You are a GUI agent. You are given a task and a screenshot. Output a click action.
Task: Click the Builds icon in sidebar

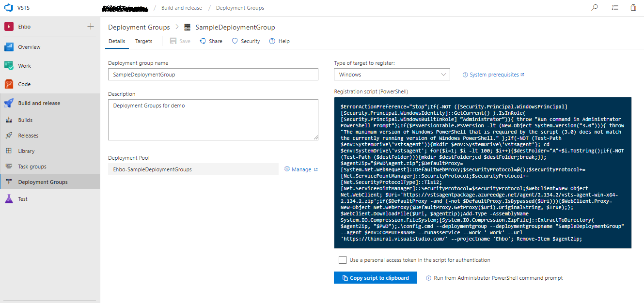click(9, 120)
